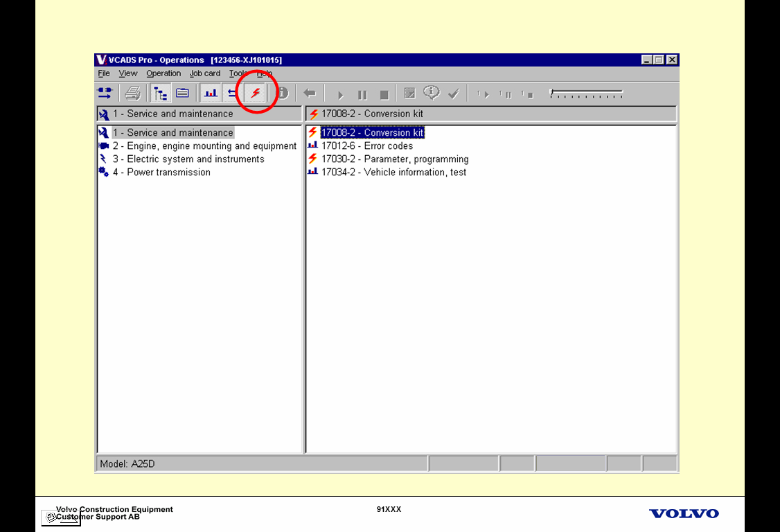Open the Job card menu
Screen dimensions: 780x532
tap(205, 73)
